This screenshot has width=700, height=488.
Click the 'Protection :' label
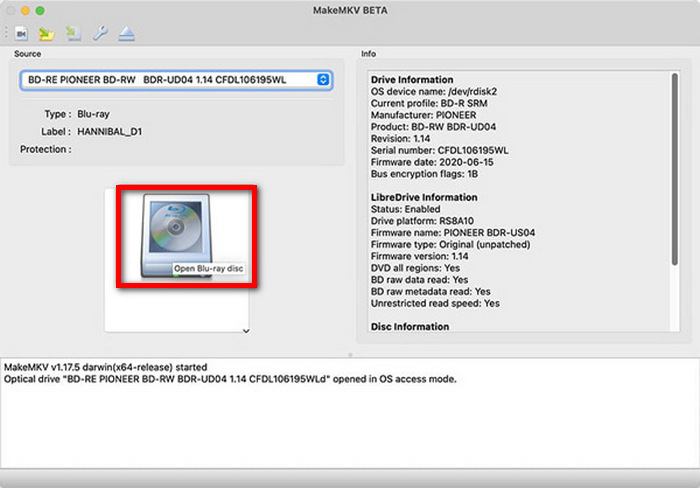pyautogui.click(x=46, y=149)
